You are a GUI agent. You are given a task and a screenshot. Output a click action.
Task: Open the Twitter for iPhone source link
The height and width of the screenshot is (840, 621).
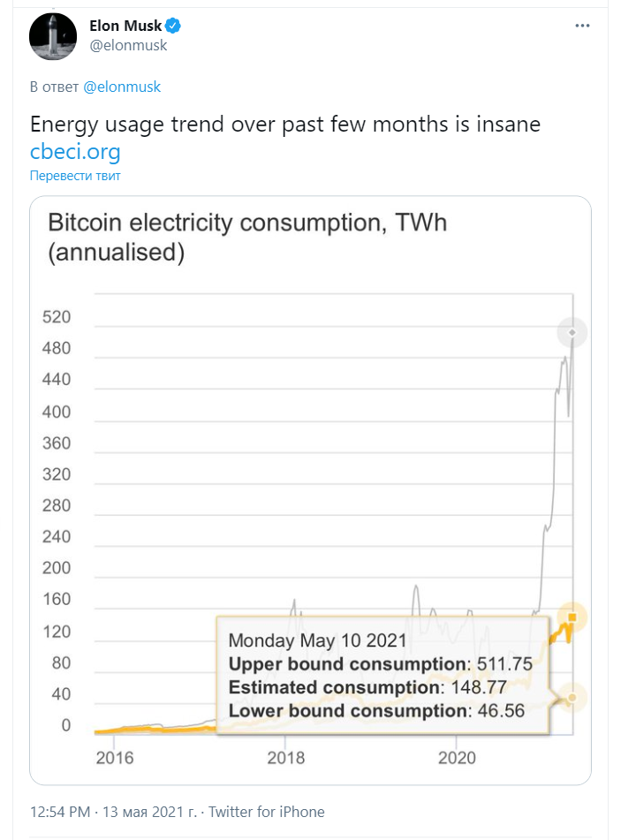coord(266,811)
